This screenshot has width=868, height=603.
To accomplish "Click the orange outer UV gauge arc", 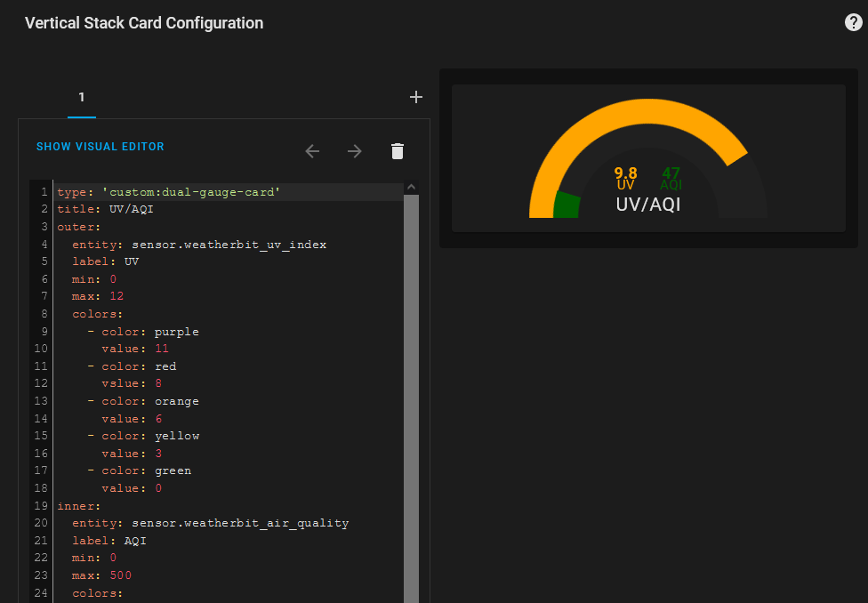I will point(623,118).
